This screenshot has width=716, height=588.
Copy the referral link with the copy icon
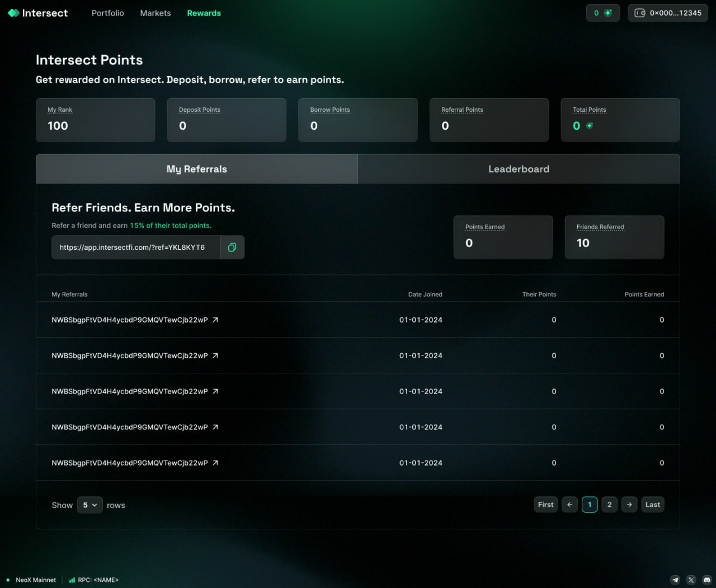(x=232, y=248)
